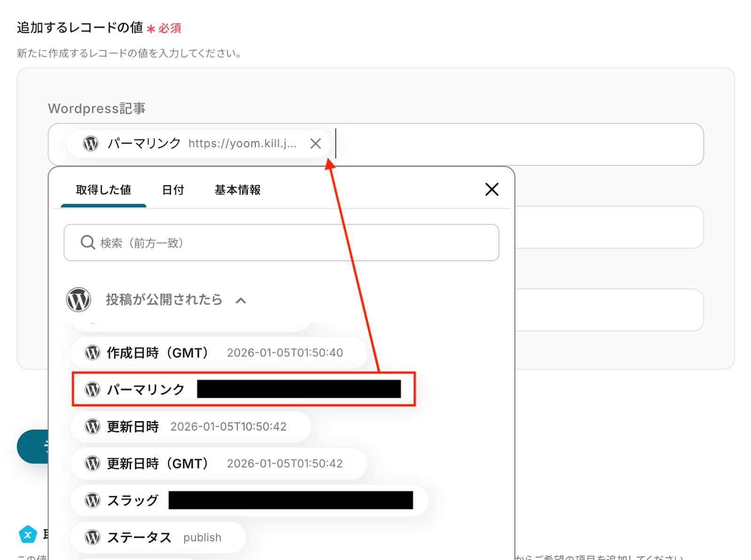
Task: Select the パーマリンク item in the list
Action: coord(244,389)
